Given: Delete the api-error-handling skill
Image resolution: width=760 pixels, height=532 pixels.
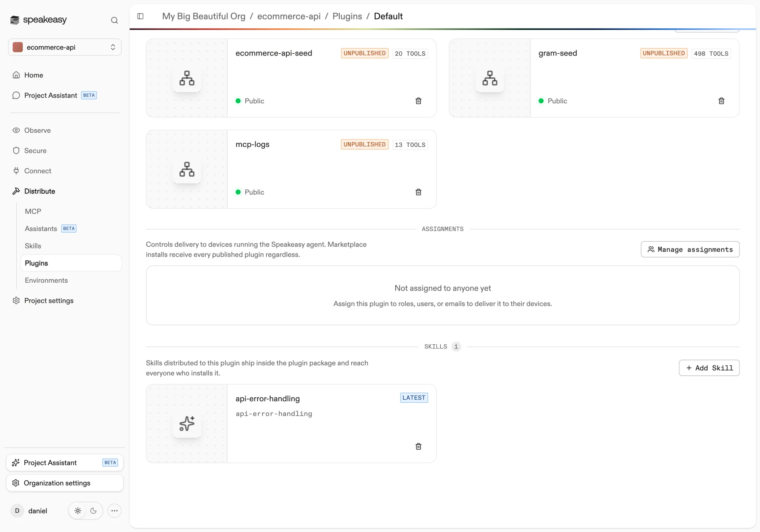Looking at the screenshot, I should tap(418, 446).
